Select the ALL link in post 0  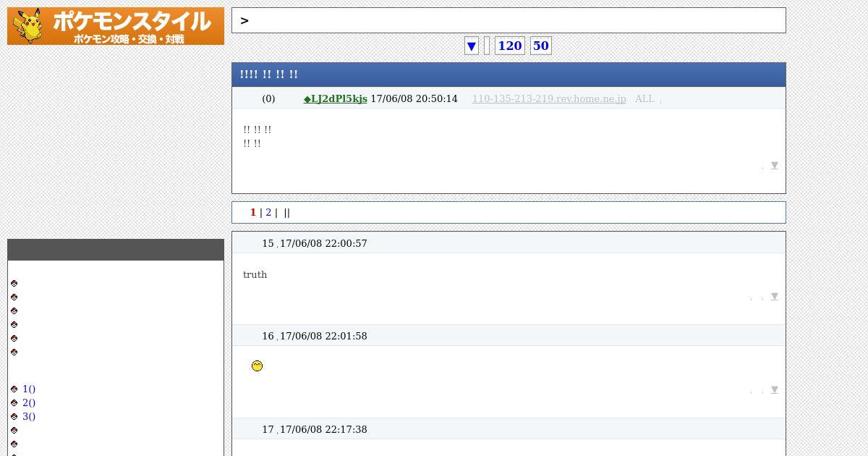[x=644, y=99]
